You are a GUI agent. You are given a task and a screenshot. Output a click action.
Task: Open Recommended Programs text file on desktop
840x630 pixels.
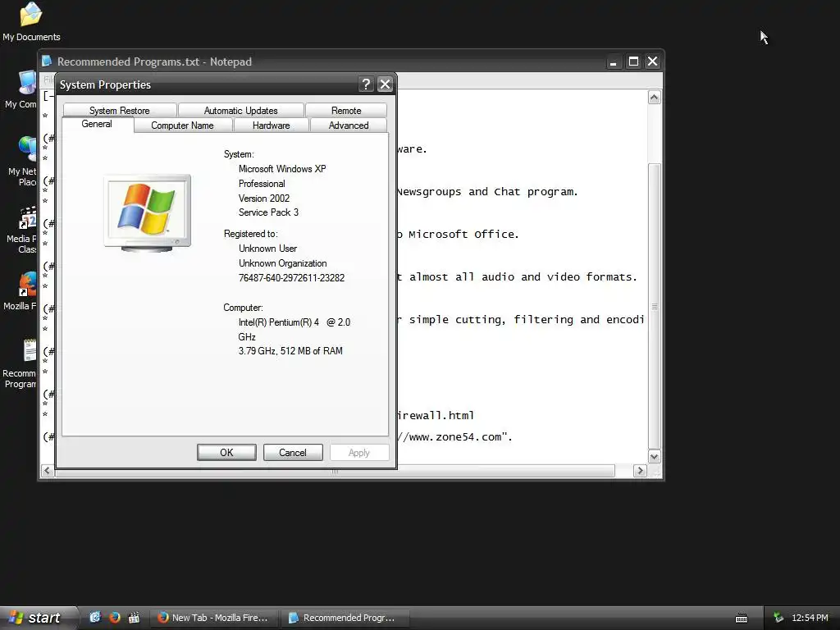click(20, 363)
